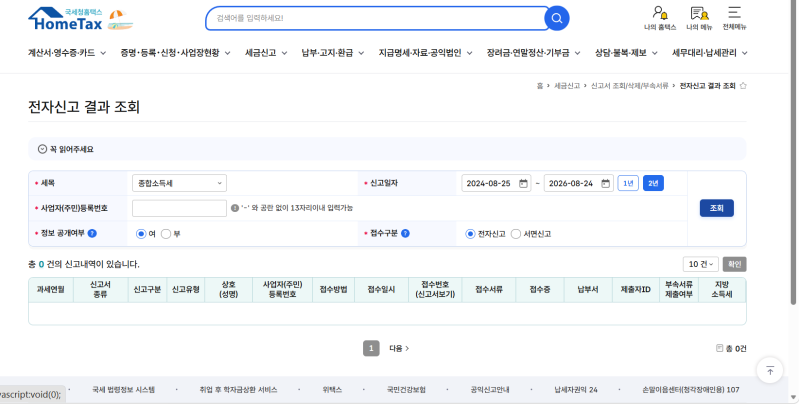Click 과세연월 column header
The width and height of the screenshot is (800, 404).
[51, 289]
